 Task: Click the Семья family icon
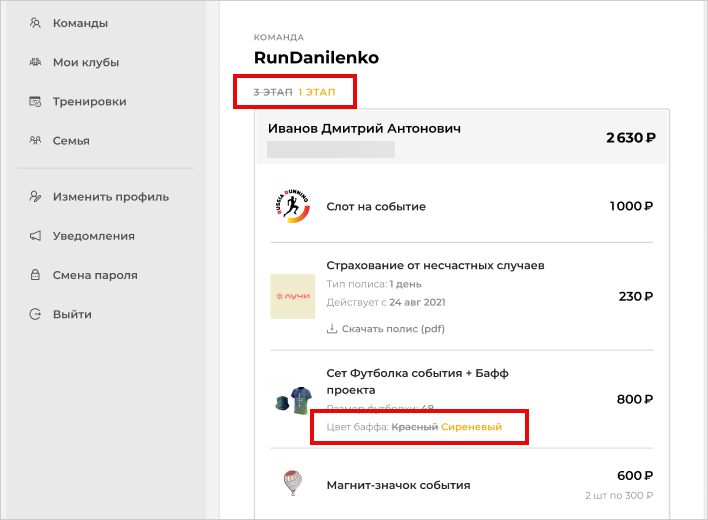coord(35,140)
